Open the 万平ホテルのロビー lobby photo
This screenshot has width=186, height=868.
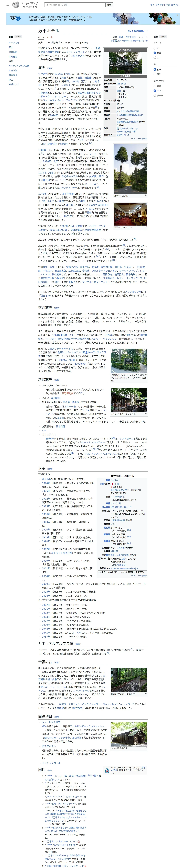[130, 214]
